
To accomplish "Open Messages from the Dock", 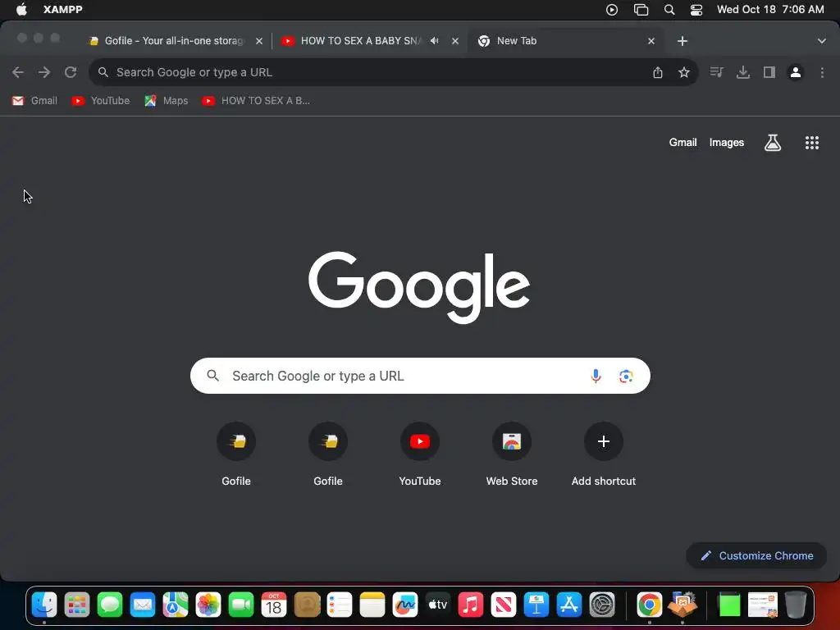I will (x=110, y=605).
